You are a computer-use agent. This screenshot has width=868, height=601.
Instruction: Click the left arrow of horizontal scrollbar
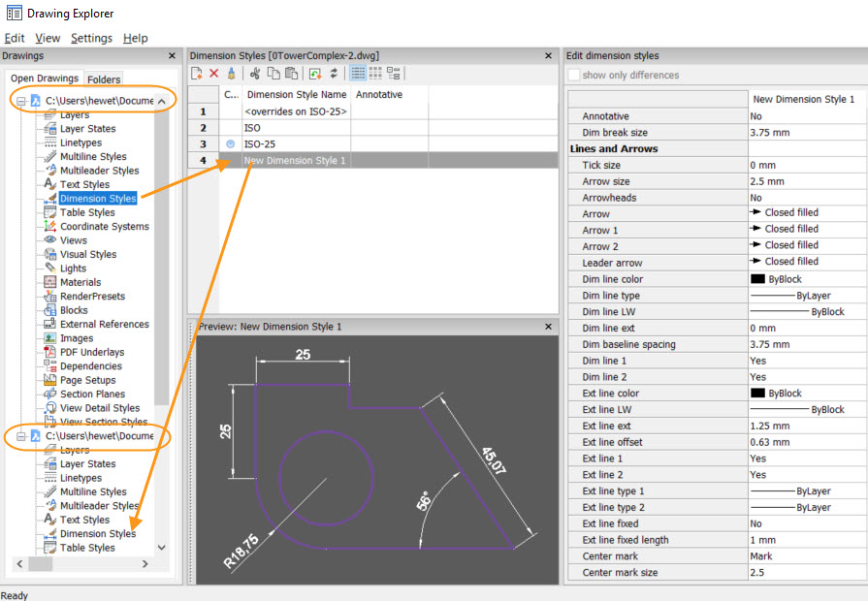(x=20, y=564)
